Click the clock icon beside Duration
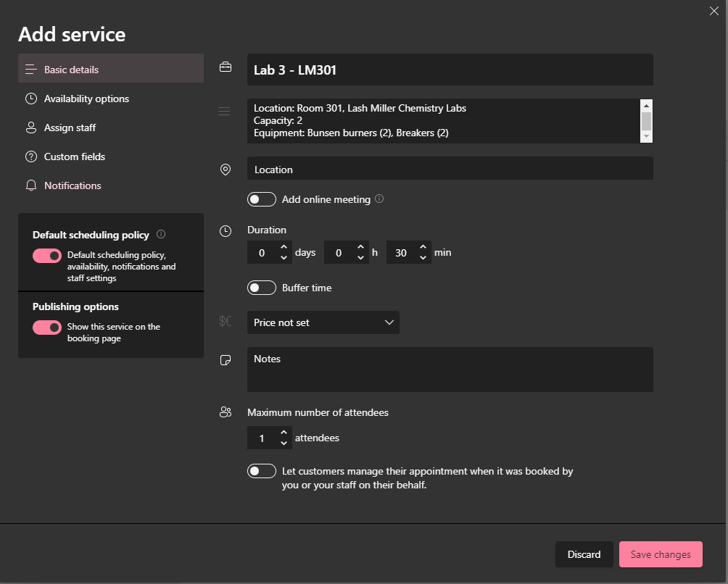The image size is (728, 584). pos(226,230)
